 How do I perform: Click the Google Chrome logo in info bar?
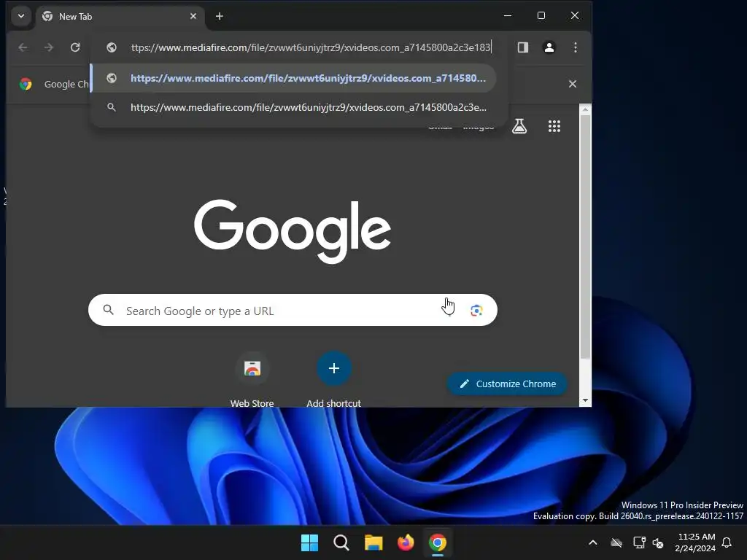[x=26, y=85]
